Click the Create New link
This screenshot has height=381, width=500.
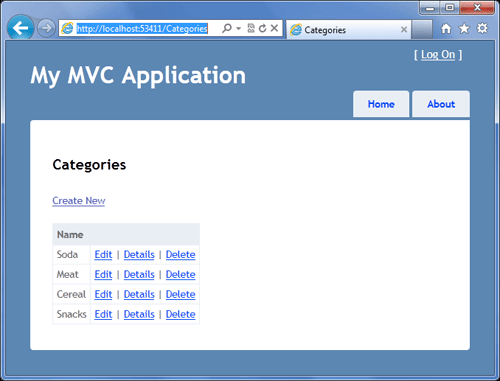click(79, 201)
